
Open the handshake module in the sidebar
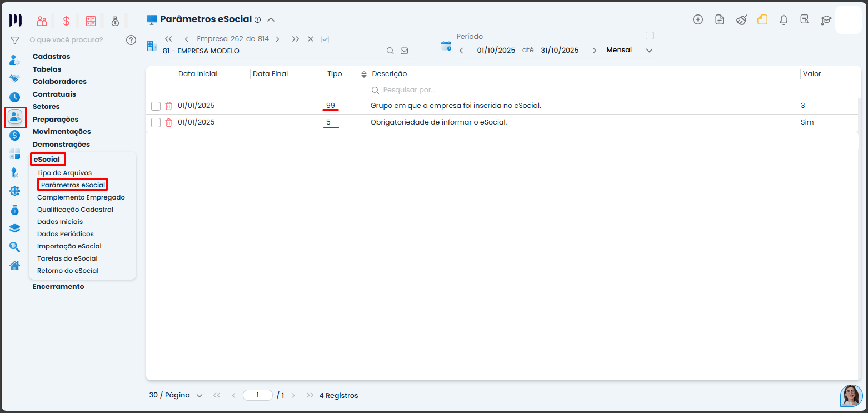pos(15,78)
